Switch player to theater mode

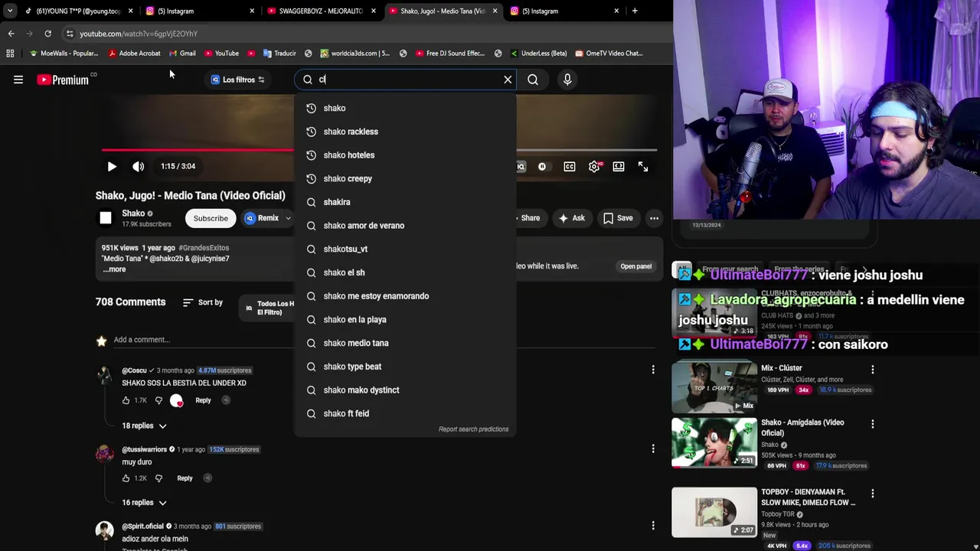tap(619, 166)
